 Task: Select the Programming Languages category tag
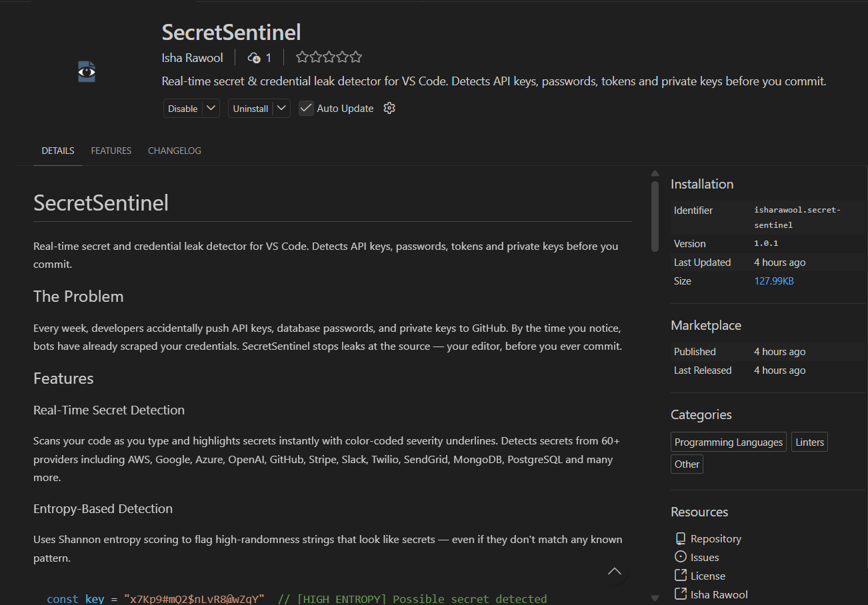click(729, 442)
